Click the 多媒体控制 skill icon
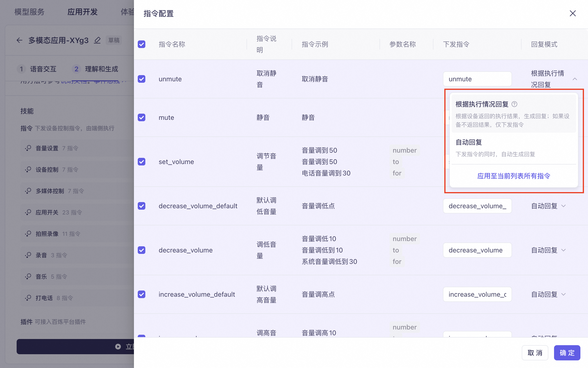Viewport: 588px width, 368px height. click(28, 191)
